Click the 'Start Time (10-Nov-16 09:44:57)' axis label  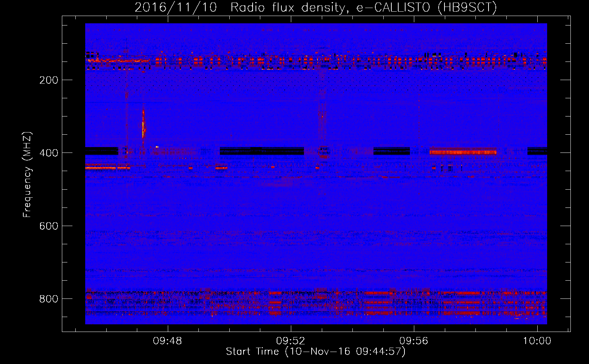click(x=316, y=352)
